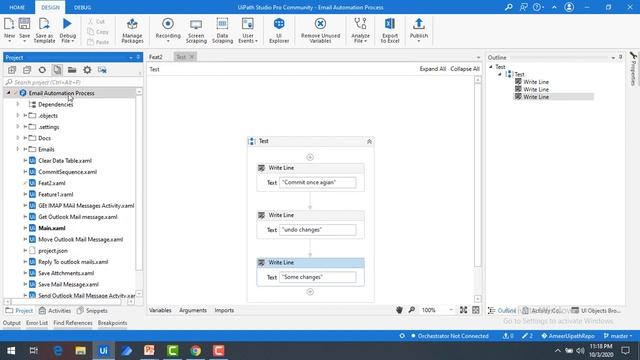The image size is (640, 360).
Task: Open the Arguments panel
Action: pos(193,310)
